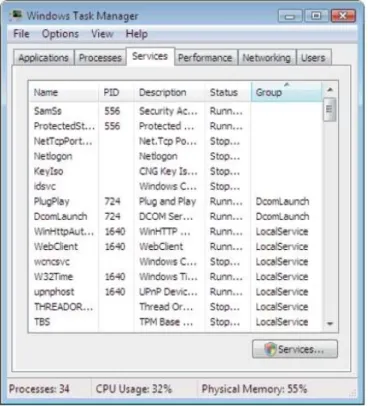
Task: Click the Processes: 34 status entry
Action: [x=39, y=388]
